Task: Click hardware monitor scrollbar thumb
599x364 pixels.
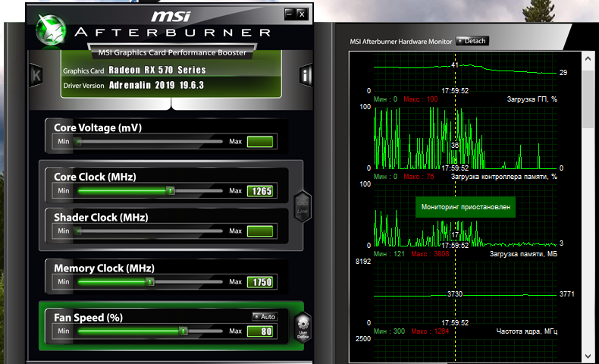Action: point(588,99)
